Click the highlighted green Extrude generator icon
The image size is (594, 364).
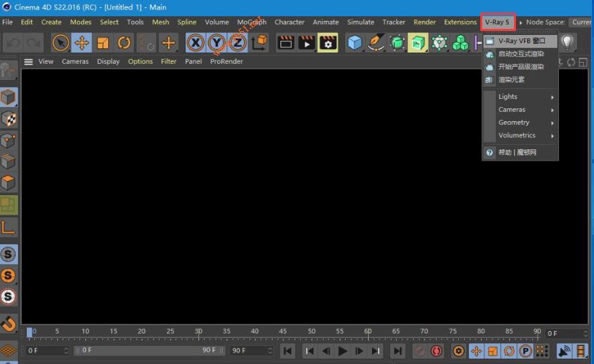(x=418, y=43)
